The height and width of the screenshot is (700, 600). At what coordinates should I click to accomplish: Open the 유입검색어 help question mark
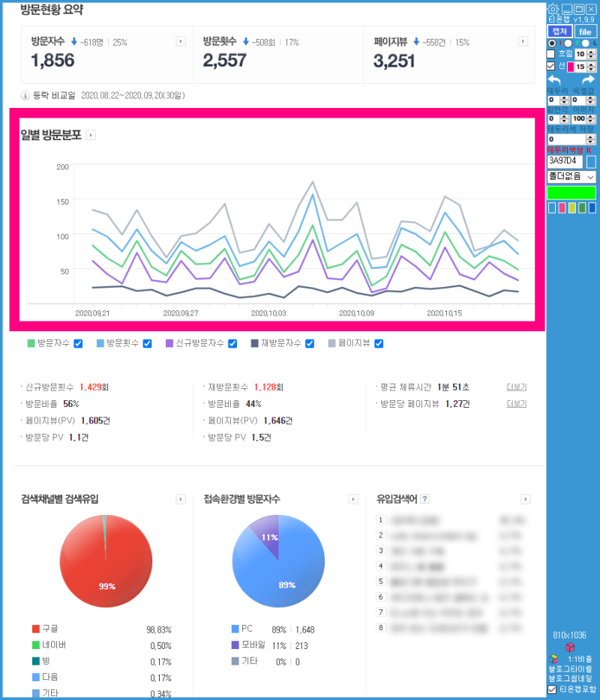click(x=424, y=499)
